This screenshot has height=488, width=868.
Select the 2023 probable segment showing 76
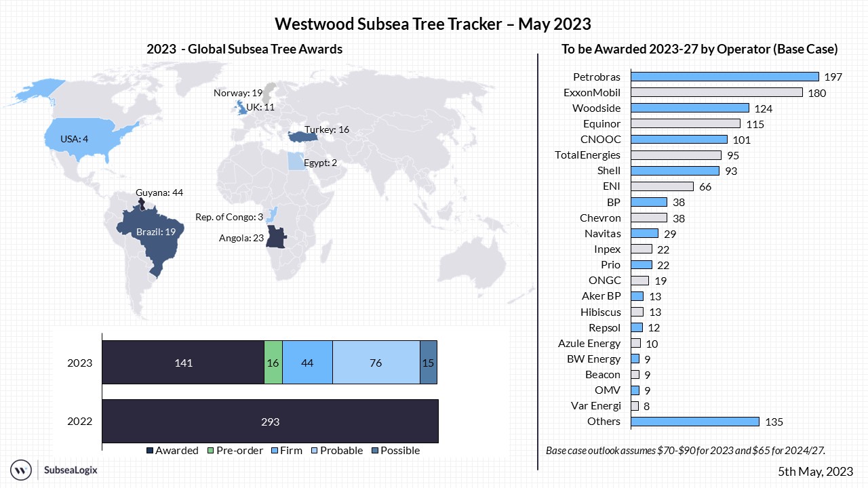[376, 363]
